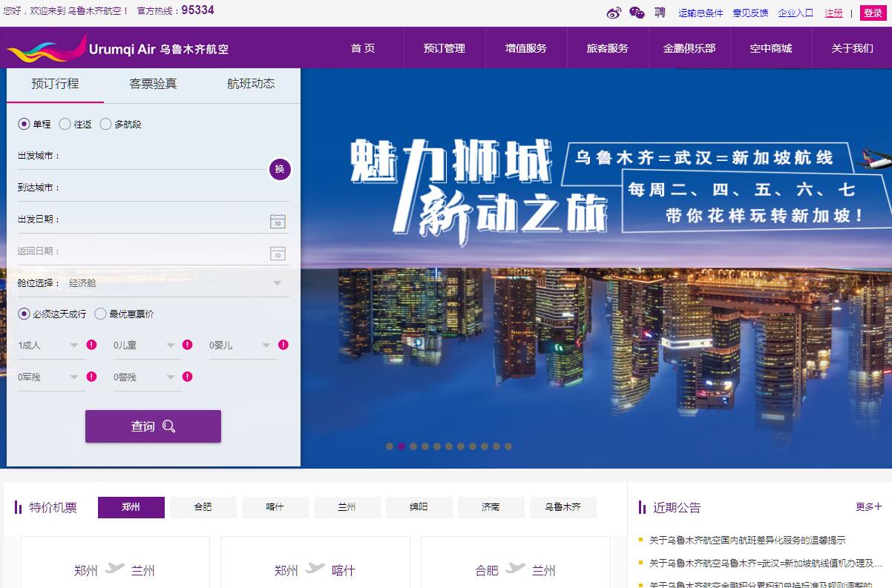892x588 pixels.
Task: Open the 1成人 adult count dropdown
Action: [73, 346]
